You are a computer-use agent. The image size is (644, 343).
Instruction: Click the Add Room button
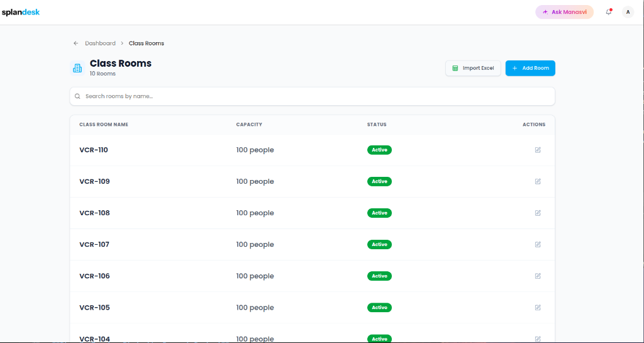coord(530,68)
